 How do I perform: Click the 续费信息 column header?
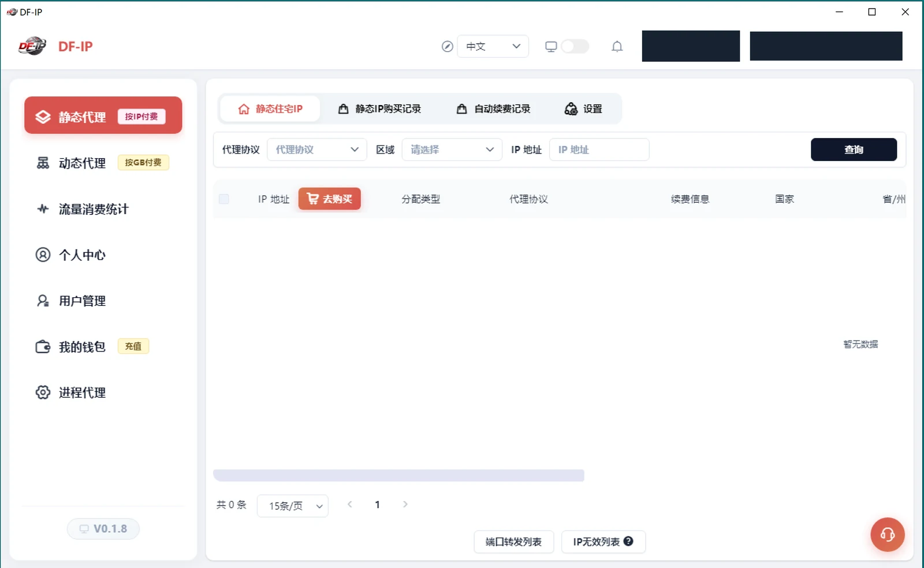[x=690, y=199]
